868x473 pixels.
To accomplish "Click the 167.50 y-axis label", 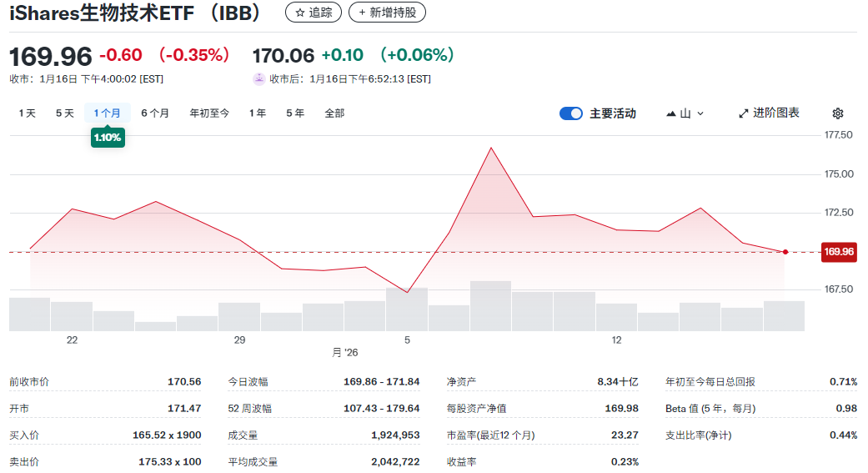I will (839, 289).
